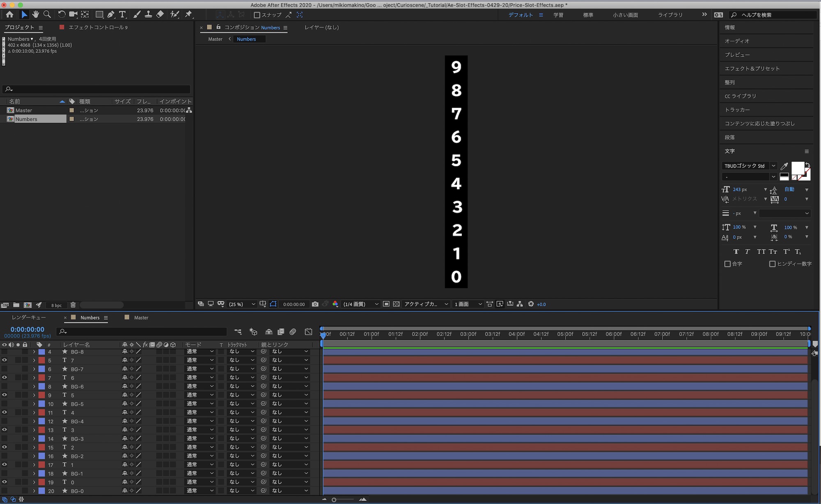Open the エフェクト&プリセット panel
This screenshot has width=821, height=504.
752,69
